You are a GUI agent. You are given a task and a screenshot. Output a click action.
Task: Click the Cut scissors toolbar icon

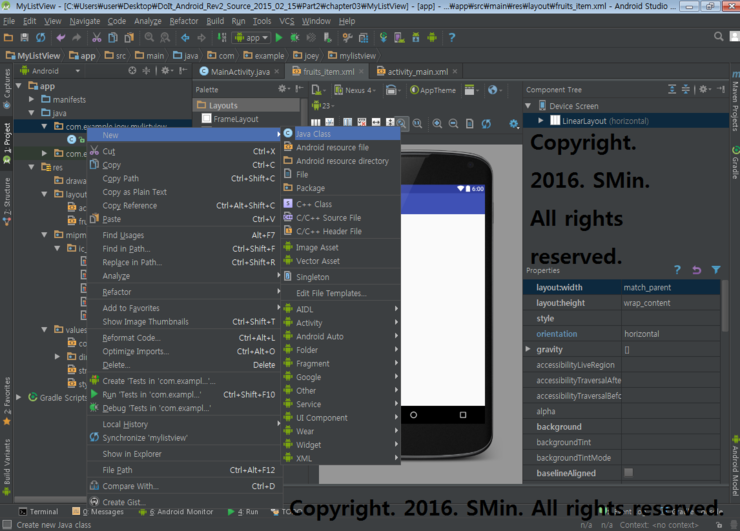pos(97,37)
